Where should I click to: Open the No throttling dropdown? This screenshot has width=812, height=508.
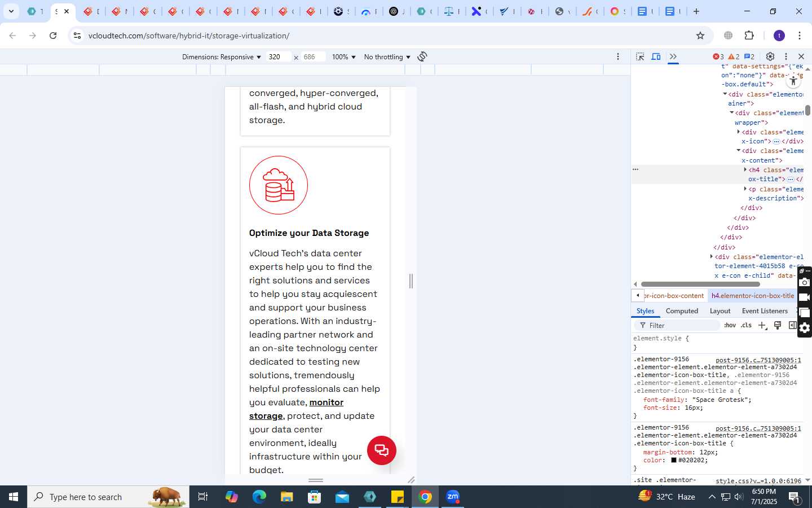[x=387, y=57]
